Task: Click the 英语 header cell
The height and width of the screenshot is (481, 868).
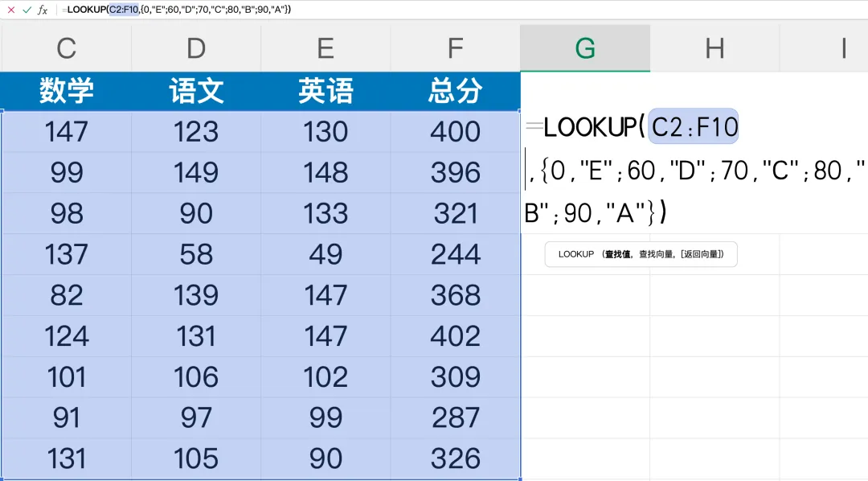Action: pyautogui.click(x=325, y=91)
